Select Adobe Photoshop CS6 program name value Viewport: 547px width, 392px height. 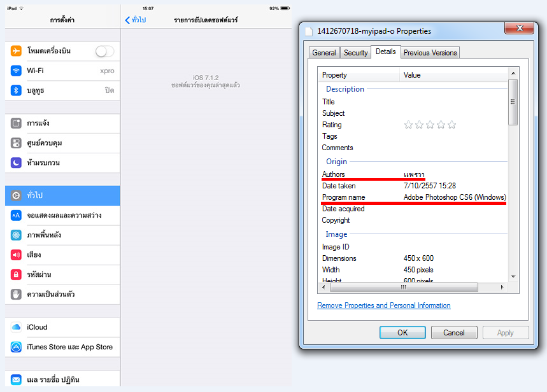[455, 197]
